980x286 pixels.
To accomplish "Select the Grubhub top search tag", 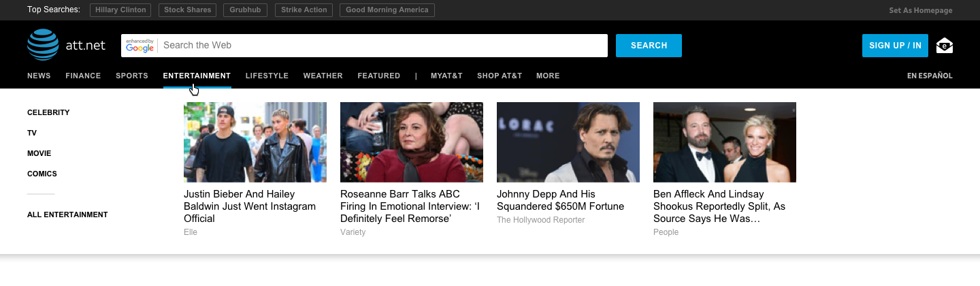I will [246, 10].
